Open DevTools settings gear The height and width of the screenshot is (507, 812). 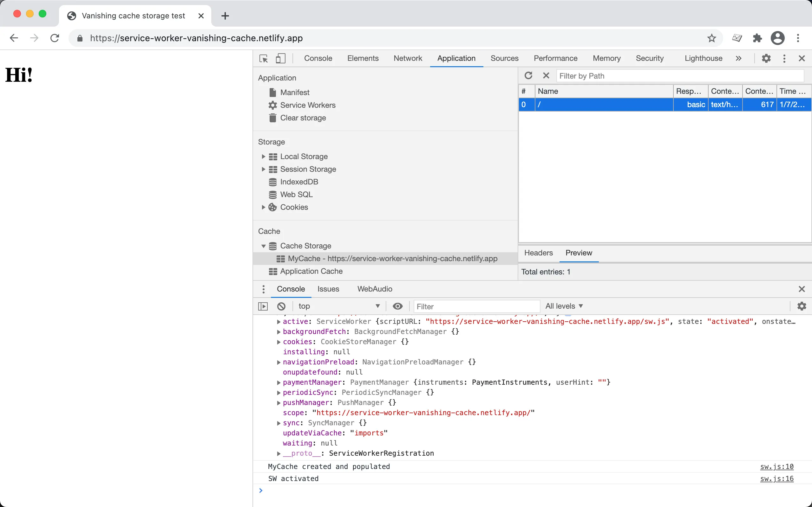(766, 58)
